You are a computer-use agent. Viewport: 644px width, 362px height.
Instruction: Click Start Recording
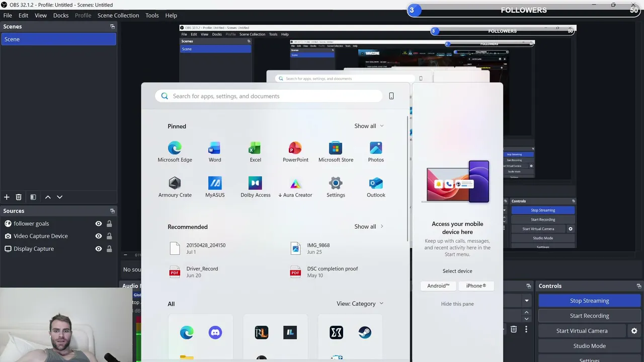pos(589,316)
